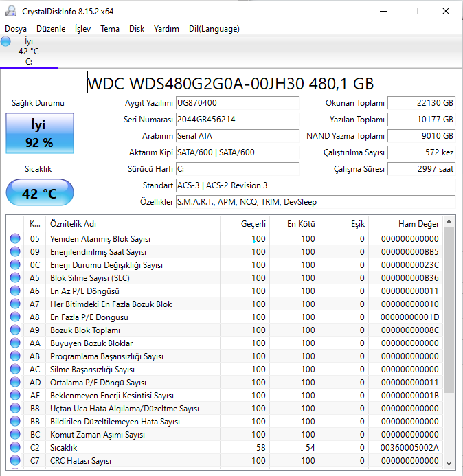The image size is (463, 476).
Task: Click the Çalışma Süresi value 2997 saat
Action: 422,169
